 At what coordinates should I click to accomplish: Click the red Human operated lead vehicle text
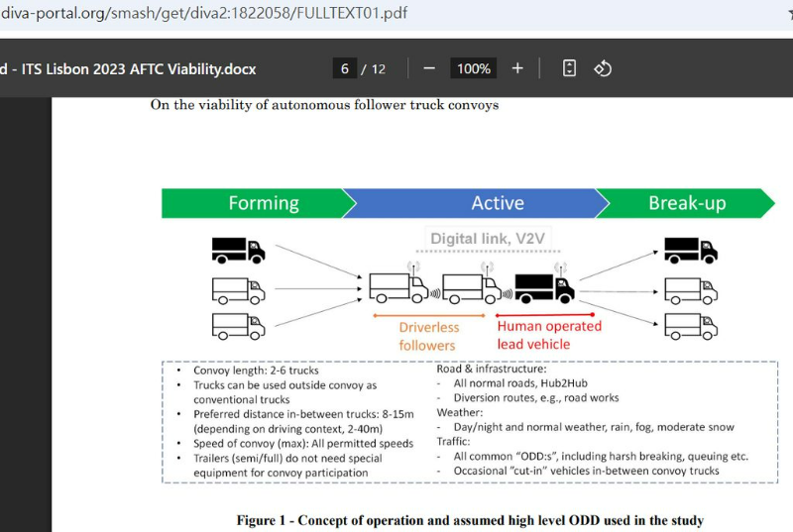(x=548, y=335)
